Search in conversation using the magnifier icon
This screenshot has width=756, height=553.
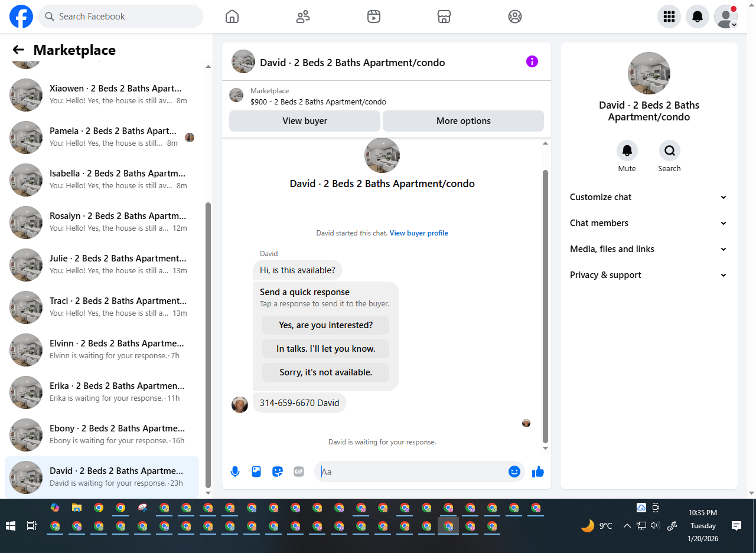[x=670, y=150]
